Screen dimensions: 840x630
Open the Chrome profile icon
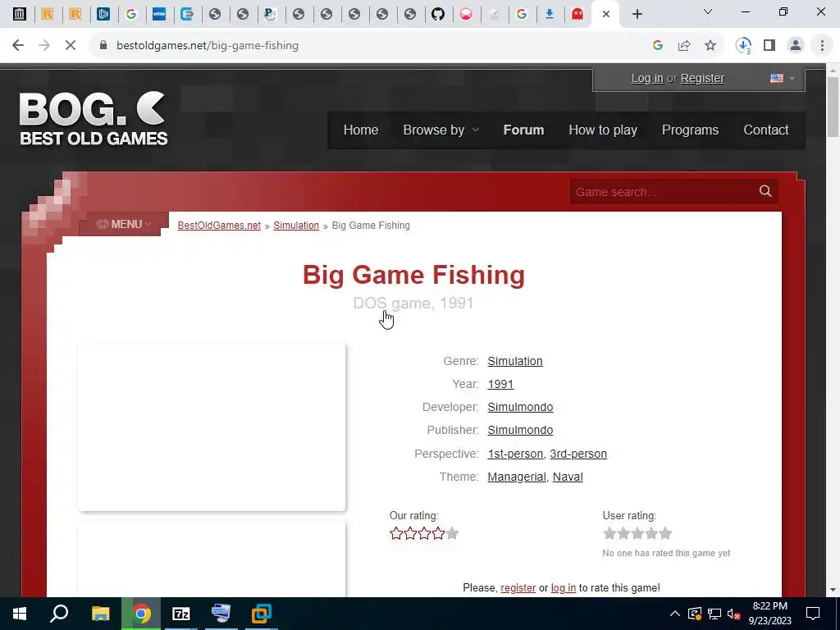coord(796,46)
